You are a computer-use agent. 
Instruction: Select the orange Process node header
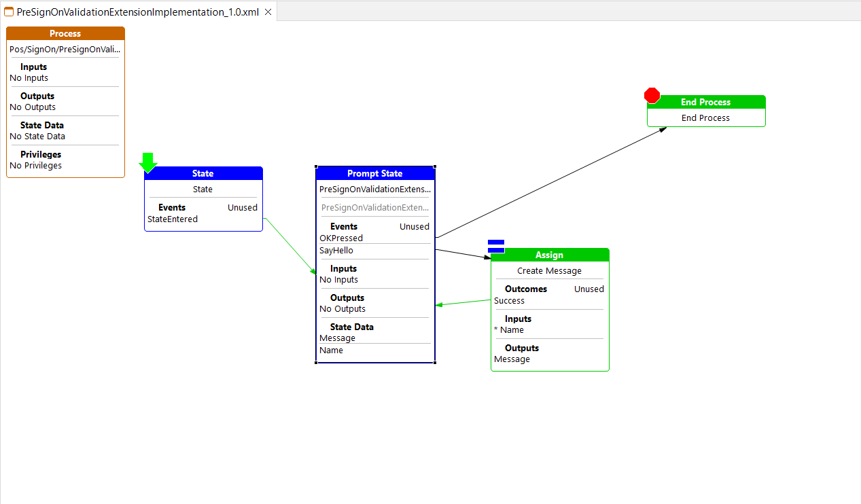(x=65, y=33)
